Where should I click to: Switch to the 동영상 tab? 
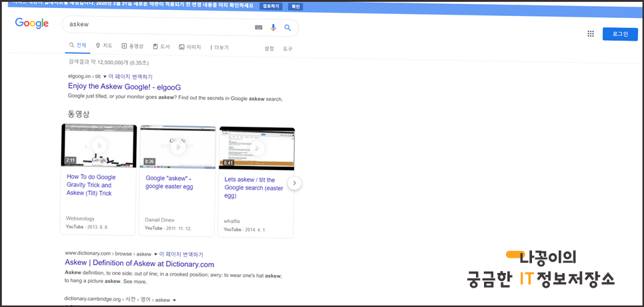(133, 47)
